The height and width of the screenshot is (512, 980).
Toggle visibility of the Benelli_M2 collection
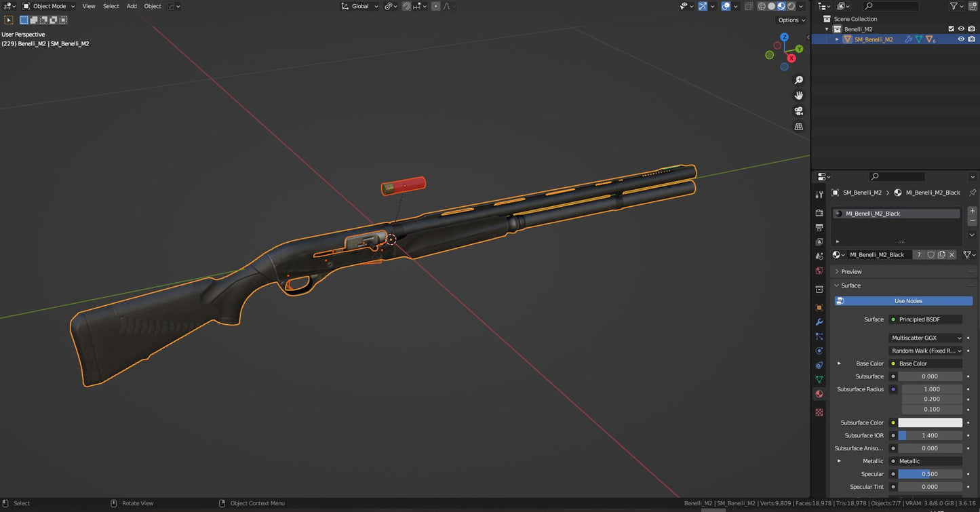pos(961,28)
